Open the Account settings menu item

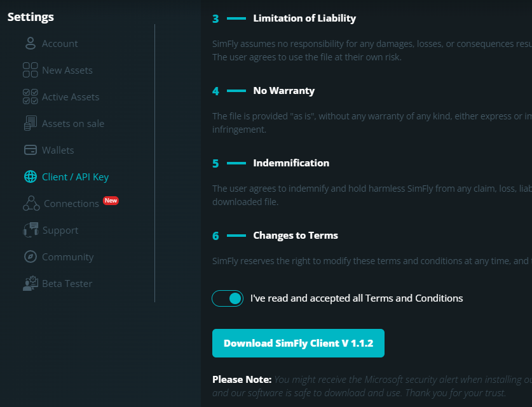(x=60, y=44)
